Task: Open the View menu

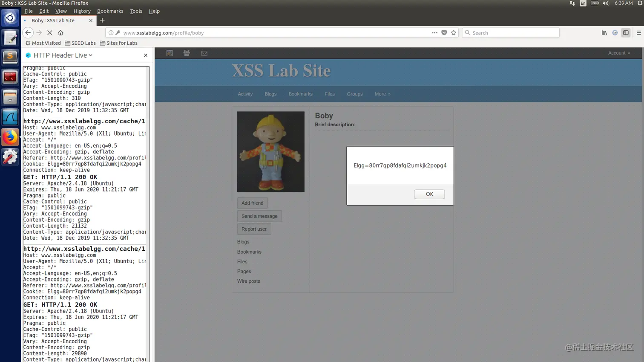Action: pyautogui.click(x=61, y=11)
